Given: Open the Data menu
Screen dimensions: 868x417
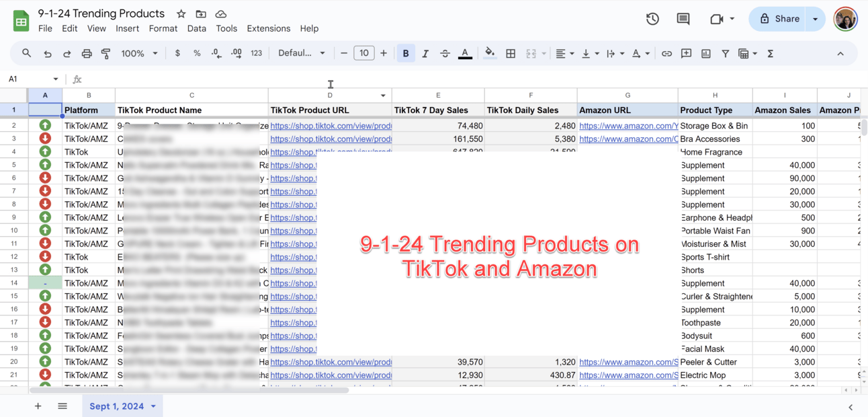Looking at the screenshot, I should click(197, 28).
